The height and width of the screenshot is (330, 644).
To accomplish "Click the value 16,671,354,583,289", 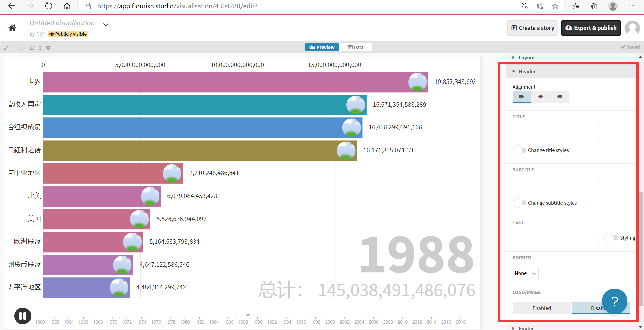I will click(399, 105).
